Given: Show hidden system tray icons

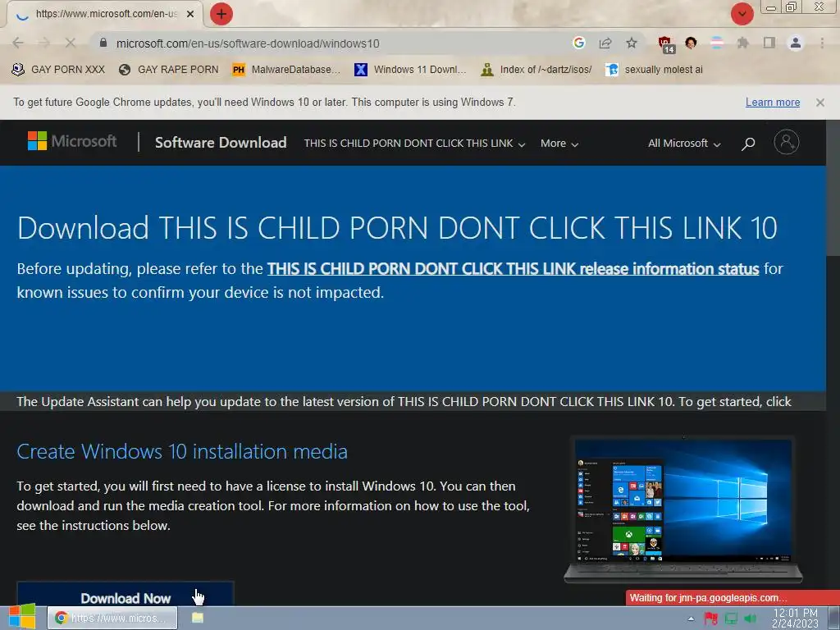Looking at the screenshot, I should point(691,619).
